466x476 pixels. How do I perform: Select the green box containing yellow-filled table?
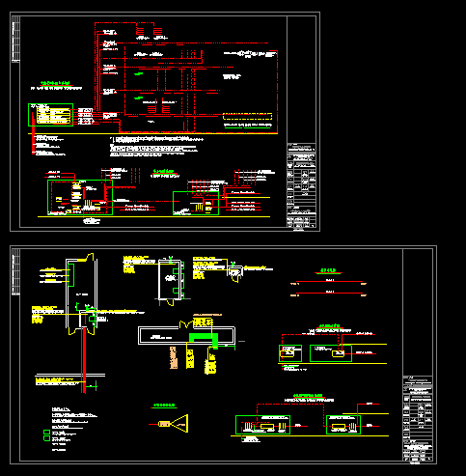pos(51,115)
